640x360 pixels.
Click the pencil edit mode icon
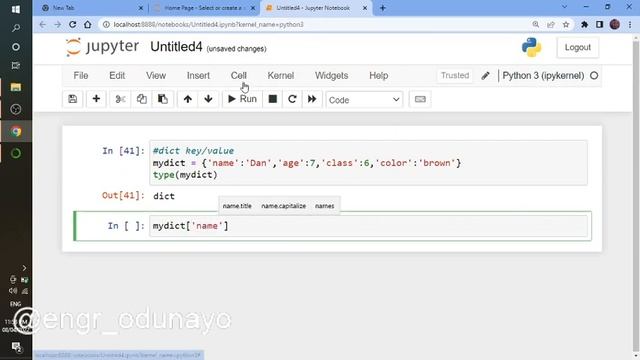click(485, 76)
